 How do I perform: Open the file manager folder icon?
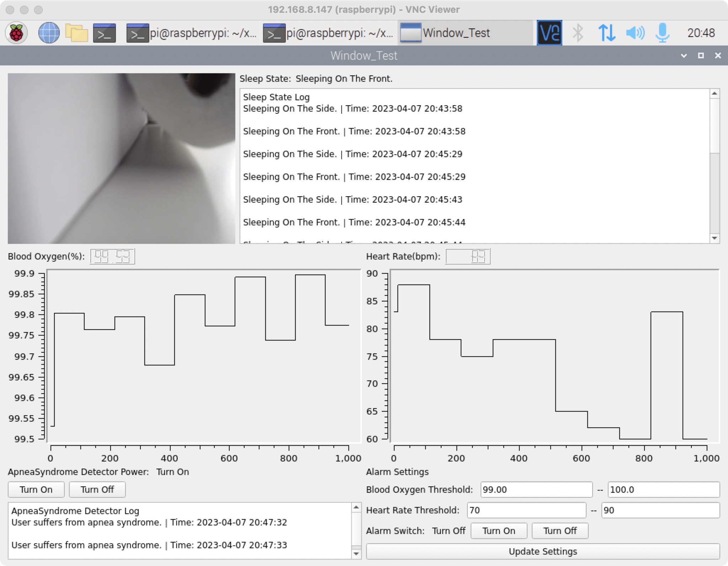pos(76,33)
